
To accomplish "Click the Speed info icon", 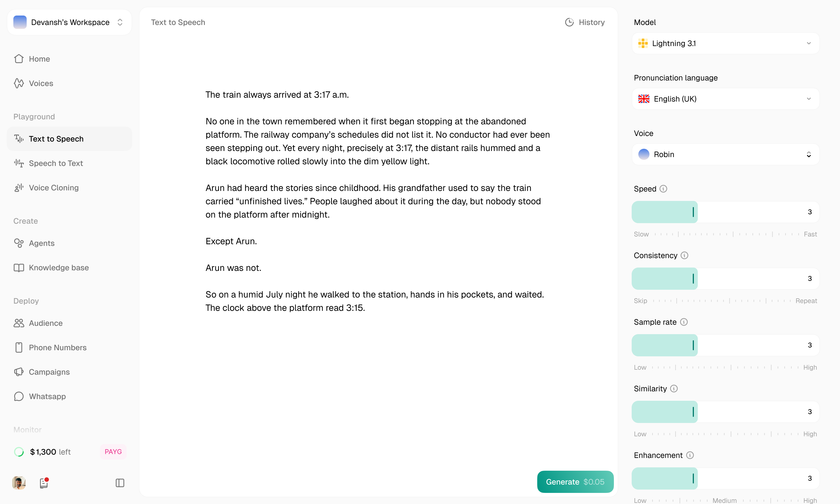I will click(663, 189).
